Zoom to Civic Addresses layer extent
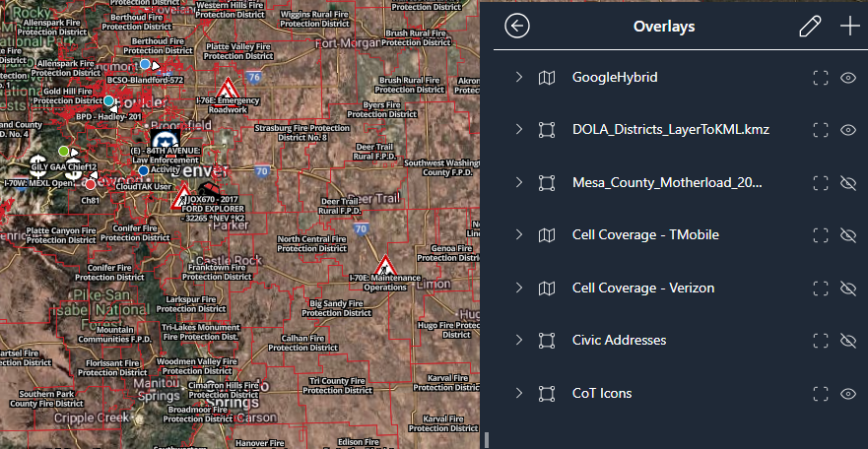 (818, 341)
